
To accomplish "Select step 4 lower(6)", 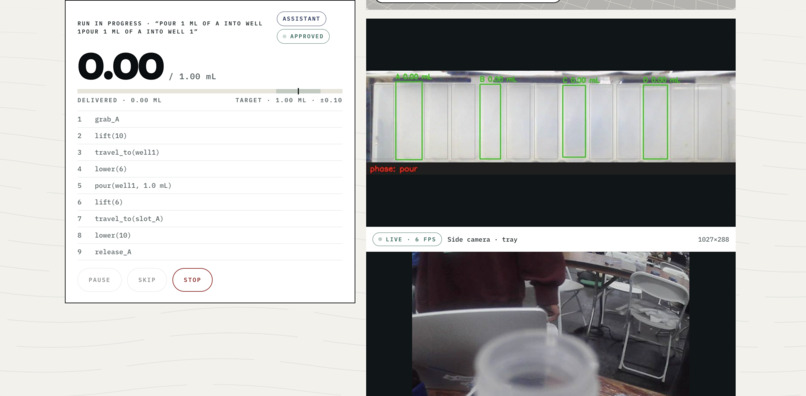I will pos(210,169).
